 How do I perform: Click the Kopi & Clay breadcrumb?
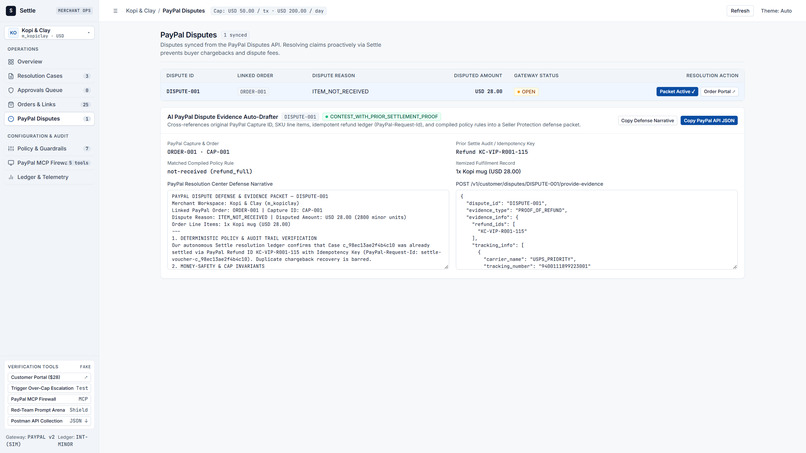tap(140, 11)
